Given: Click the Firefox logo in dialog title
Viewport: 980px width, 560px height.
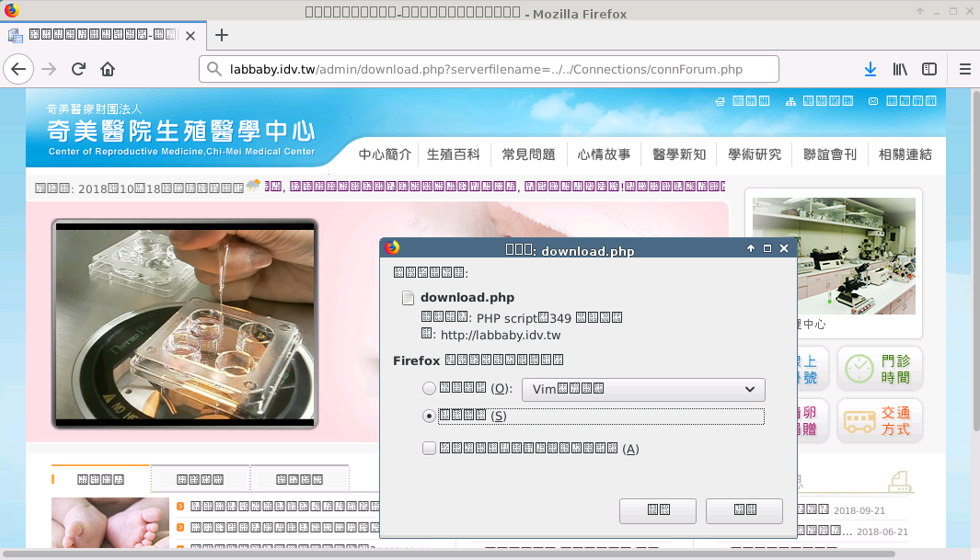Looking at the screenshot, I should (392, 248).
